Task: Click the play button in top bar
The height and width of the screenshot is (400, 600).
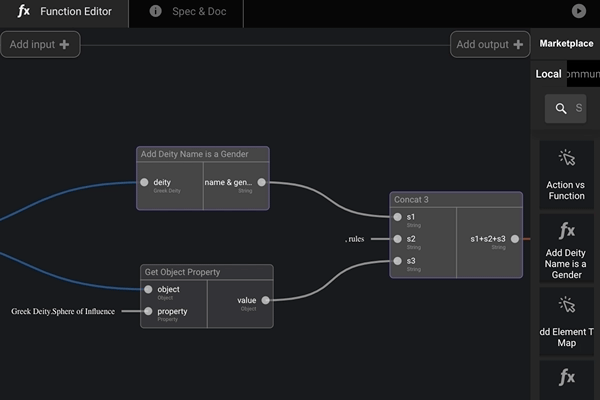Action: pyautogui.click(x=579, y=11)
